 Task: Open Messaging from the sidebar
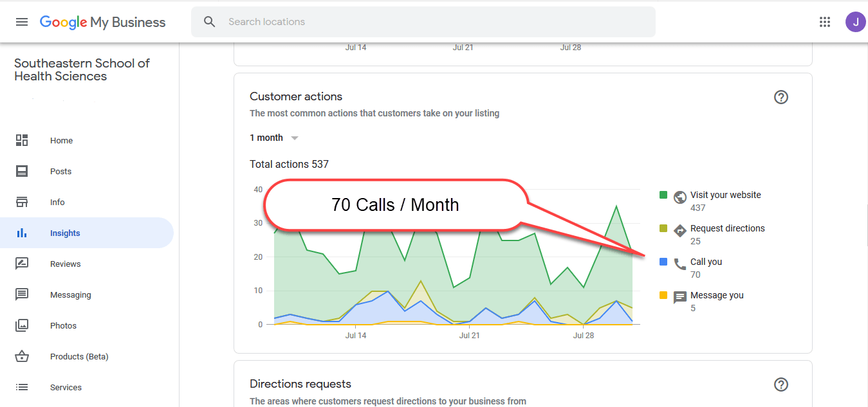pos(70,294)
